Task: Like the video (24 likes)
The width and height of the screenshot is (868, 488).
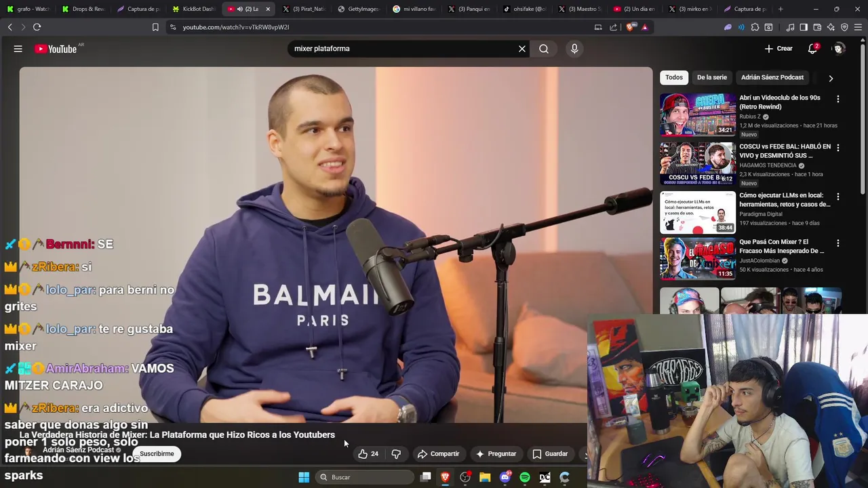Action: [368, 454]
